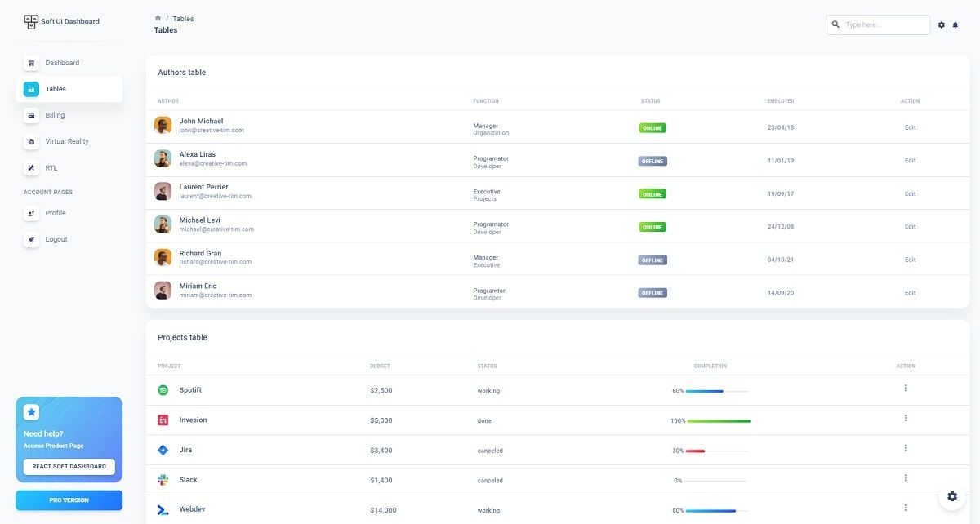
Task: Switch to the Tables page in sidebar
Action: point(56,89)
